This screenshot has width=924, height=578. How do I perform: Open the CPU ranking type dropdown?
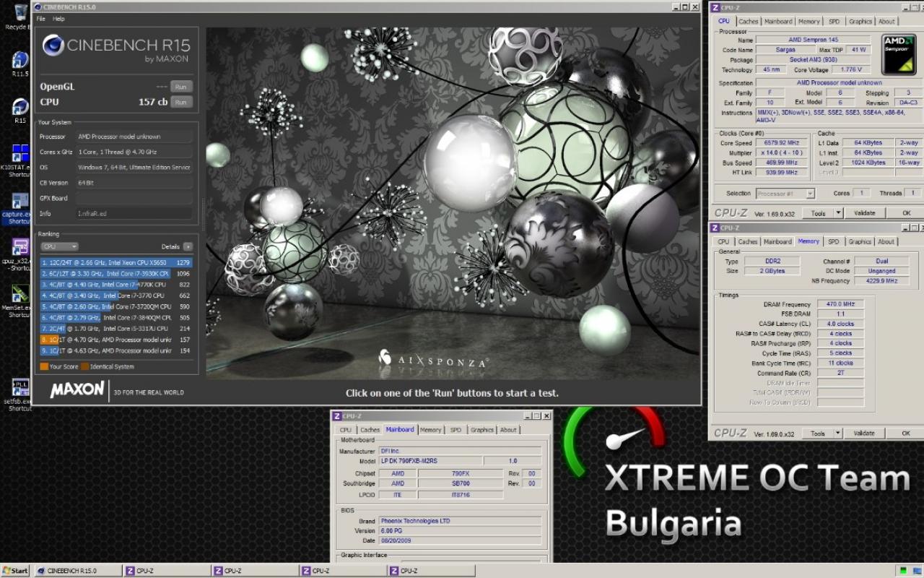click(x=59, y=246)
